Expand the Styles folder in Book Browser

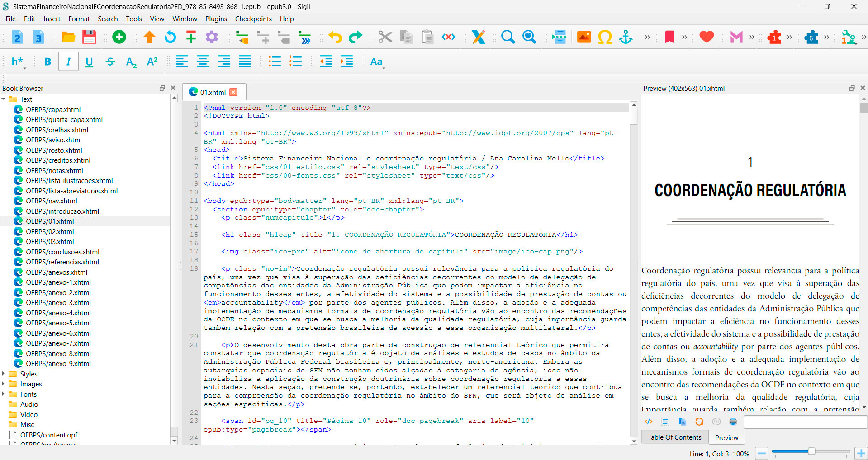pos(4,374)
